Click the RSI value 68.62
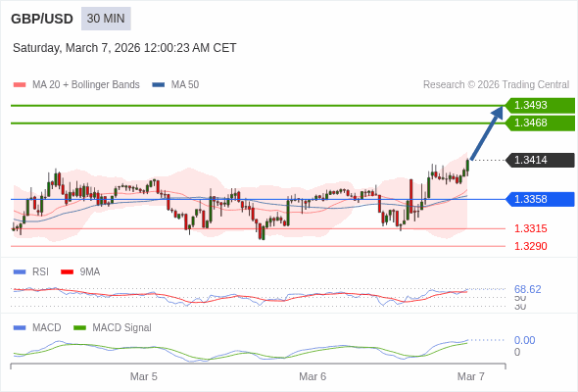 click(527, 289)
